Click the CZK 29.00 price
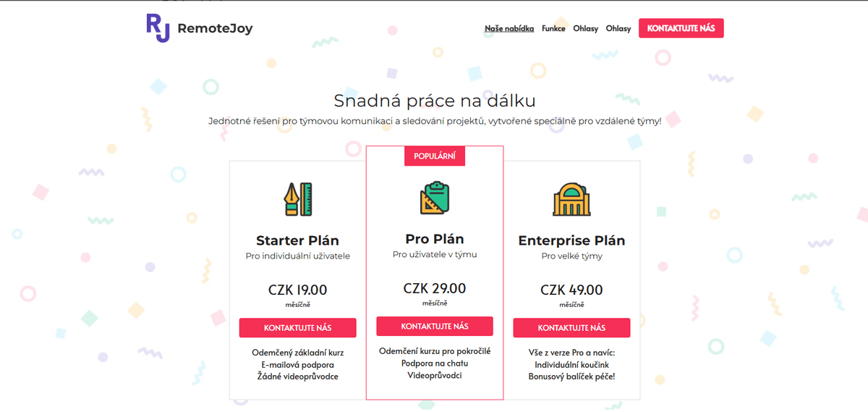The height and width of the screenshot is (412, 868). pos(435,288)
